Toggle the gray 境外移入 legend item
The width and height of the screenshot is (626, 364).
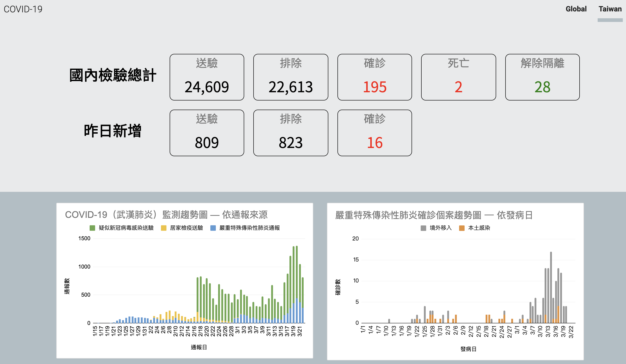click(423, 228)
